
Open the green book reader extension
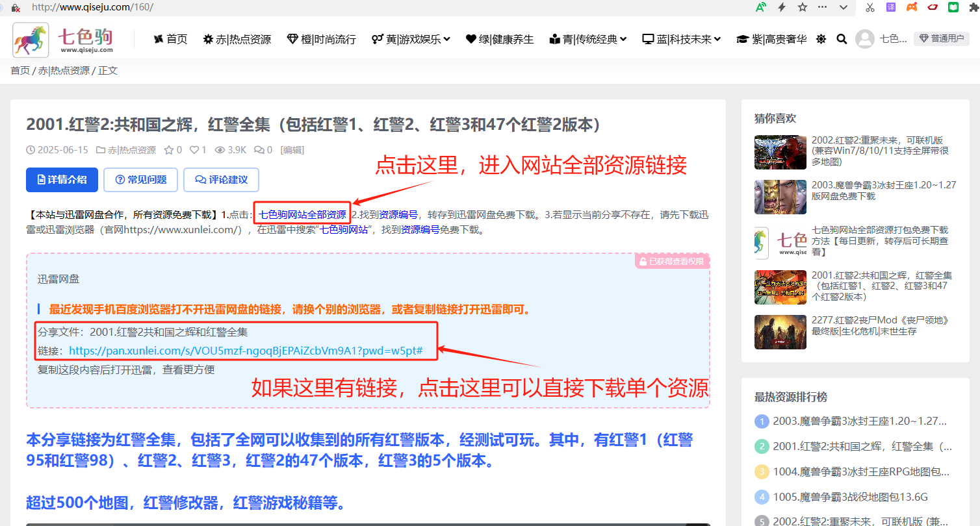pyautogui.click(x=953, y=7)
